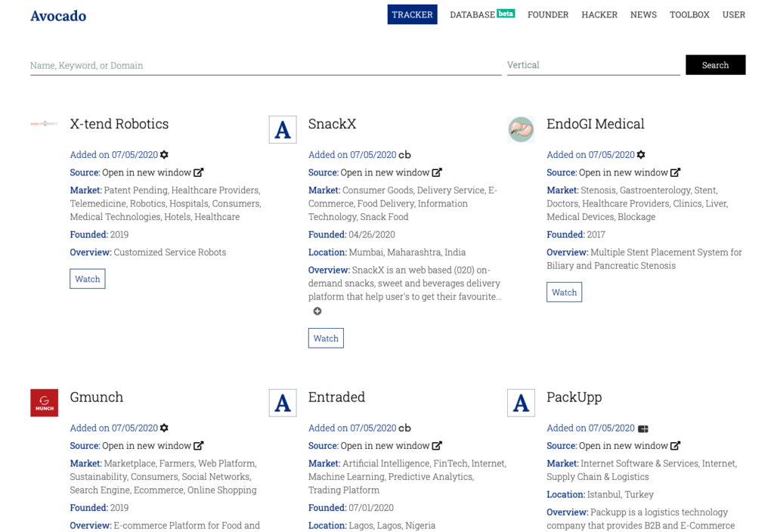Click the gear icon on X-tend Robotics card

(x=164, y=154)
